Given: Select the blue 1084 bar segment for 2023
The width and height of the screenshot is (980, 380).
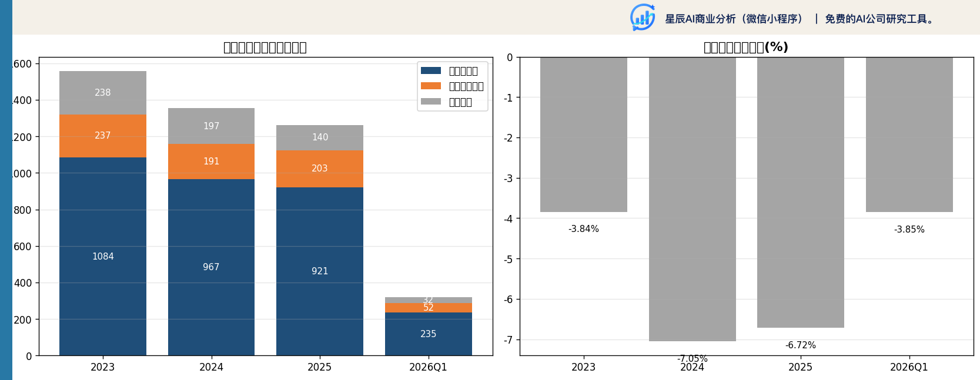Looking at the screenshot, I should (x=103, y=257).
